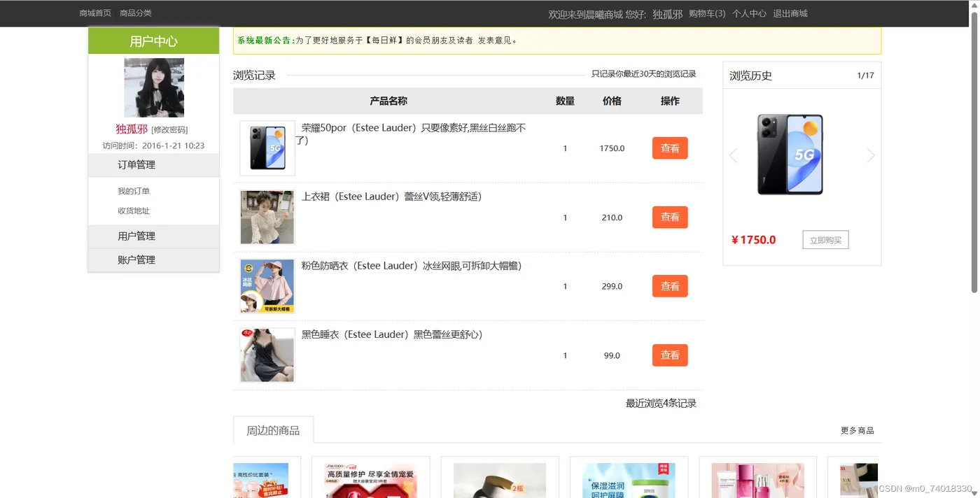Click 查看 button for 荣耀50por row
Screen dimensions: 980x498
(670, 148)
